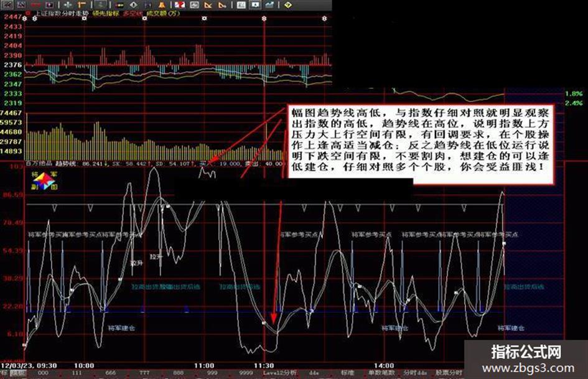Click the 74467 volume axis value
Image resolution: width=588 pixels, height=379 pixels.
[11, 113]
